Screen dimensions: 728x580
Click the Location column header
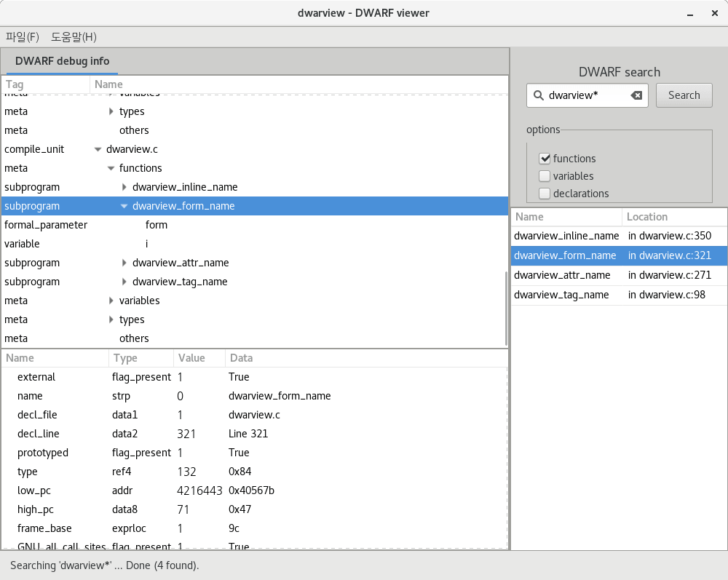pyautogui.click(x=646, y=217)
